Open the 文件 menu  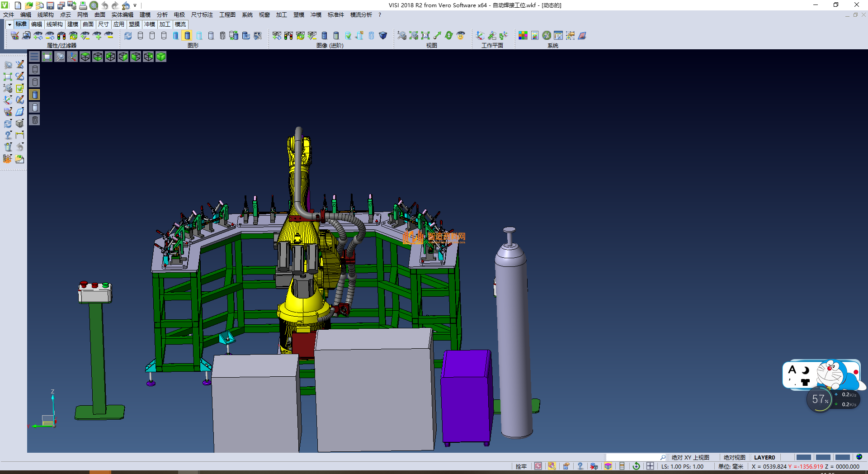[x=9, y=15]
